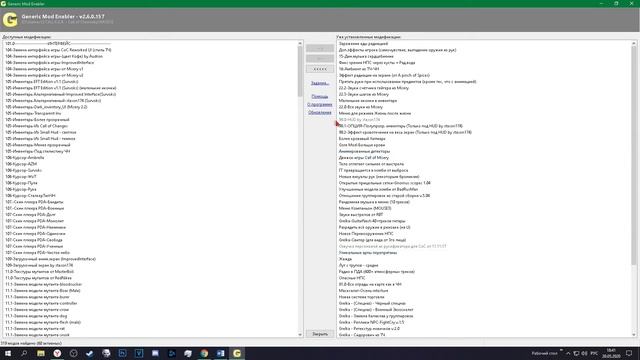Select '106-Курсор-Пуля' row
The height and width of the screenshot is (360, 640).
tap(21, 183)
